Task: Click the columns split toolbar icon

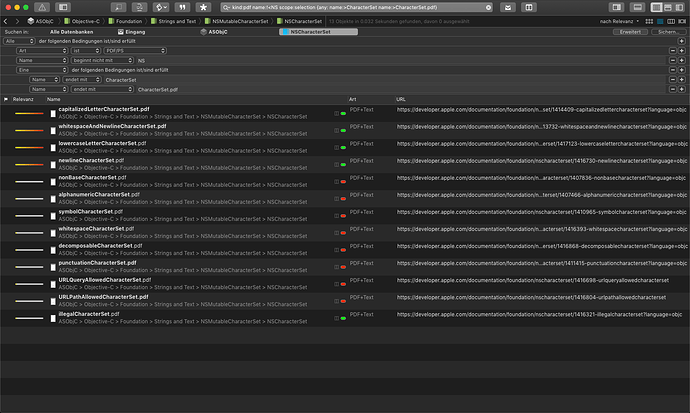Action: click(x=529, y=7)
